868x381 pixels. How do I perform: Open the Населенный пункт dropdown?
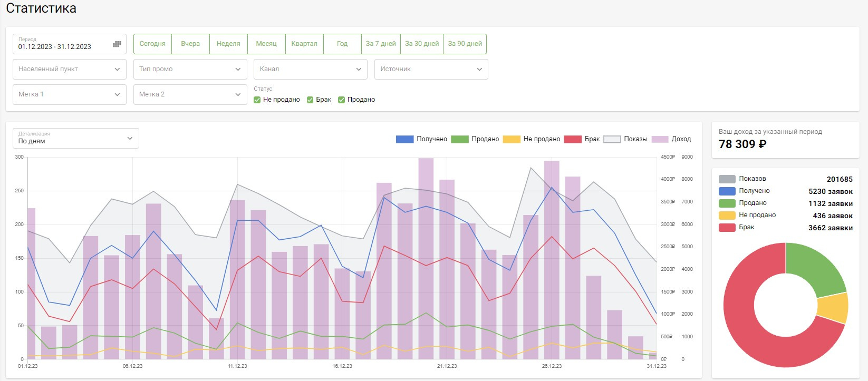tap(69, 69)
